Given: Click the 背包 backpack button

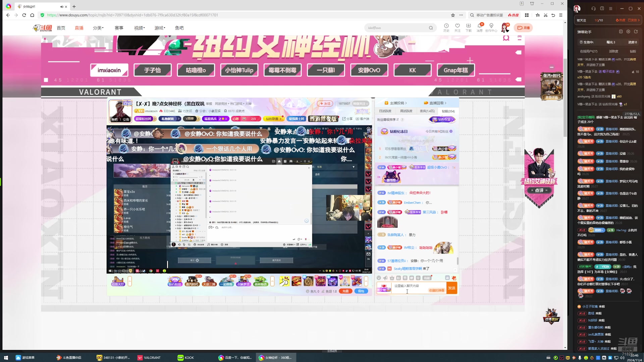Looking at the screenshot, I should (x=361, y=291).
